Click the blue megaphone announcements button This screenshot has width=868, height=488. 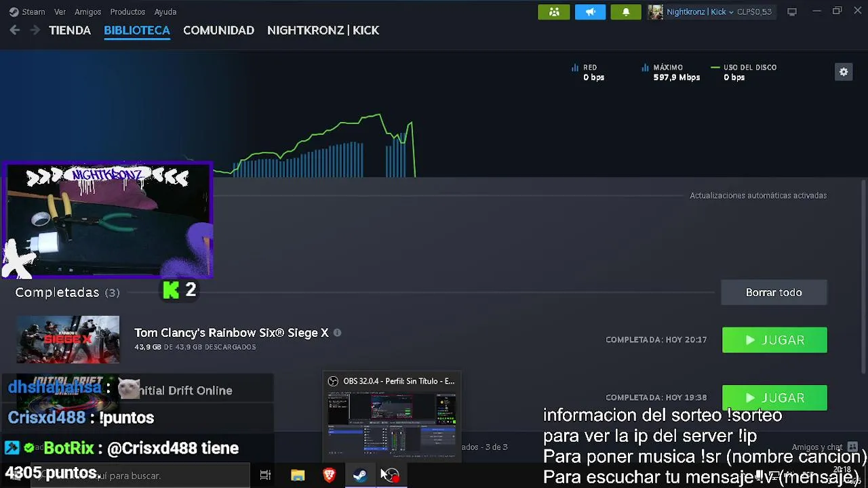[x=590, y=12]
